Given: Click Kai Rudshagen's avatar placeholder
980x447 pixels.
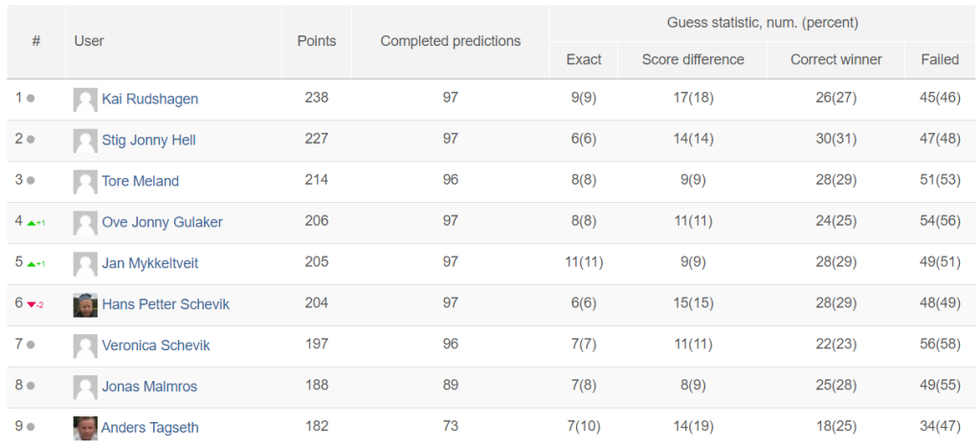Looking at the screenshot, I should (85, 100).
